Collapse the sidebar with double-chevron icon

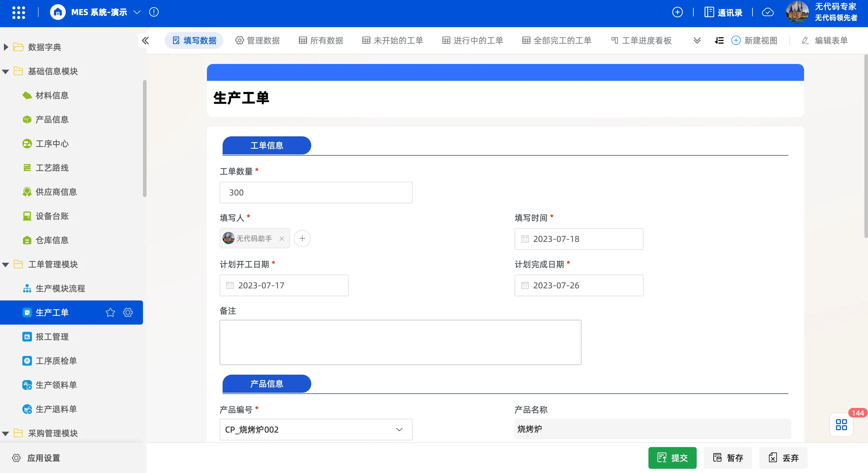pos(145,40)
